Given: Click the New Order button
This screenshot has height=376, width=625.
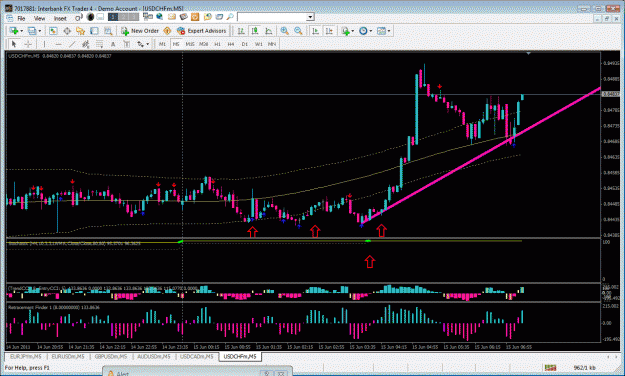Looking at the screenshot, I should click(x=140, y=31).
